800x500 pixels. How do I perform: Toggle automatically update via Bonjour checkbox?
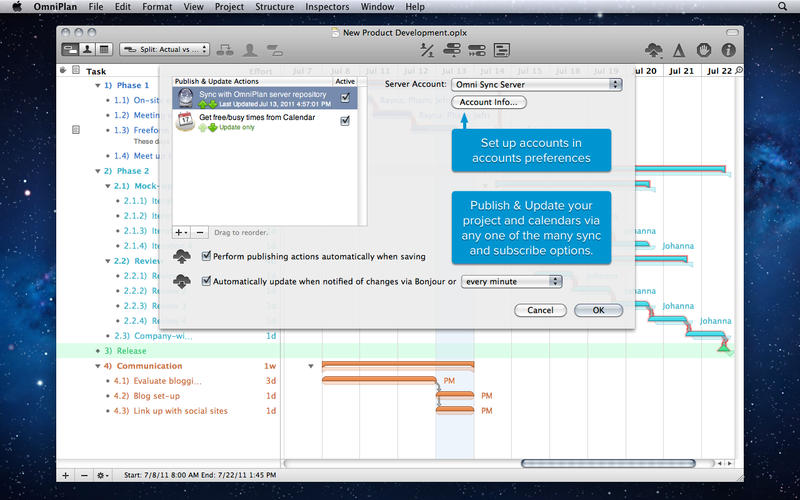click(x=207, y=281)
